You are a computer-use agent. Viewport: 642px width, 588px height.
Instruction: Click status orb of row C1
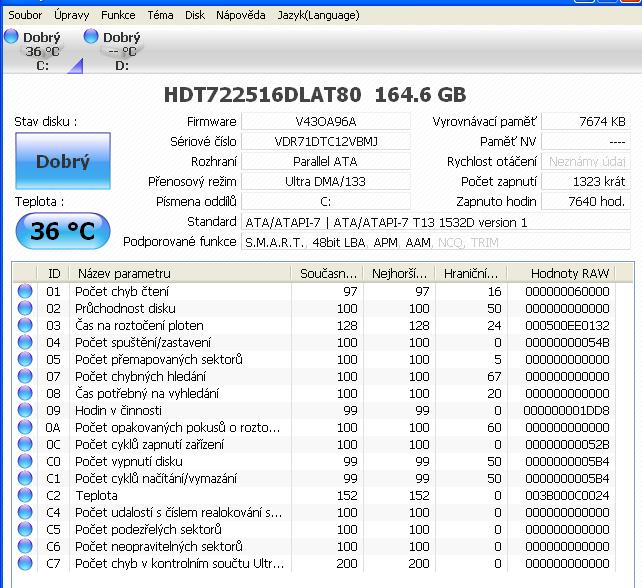(25, 478)
